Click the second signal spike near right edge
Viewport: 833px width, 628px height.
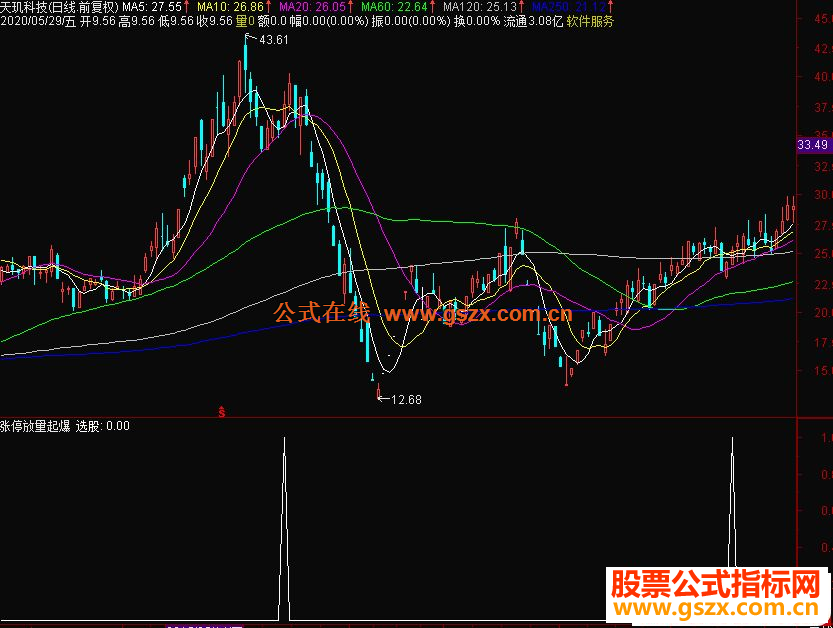coord(733,502)
